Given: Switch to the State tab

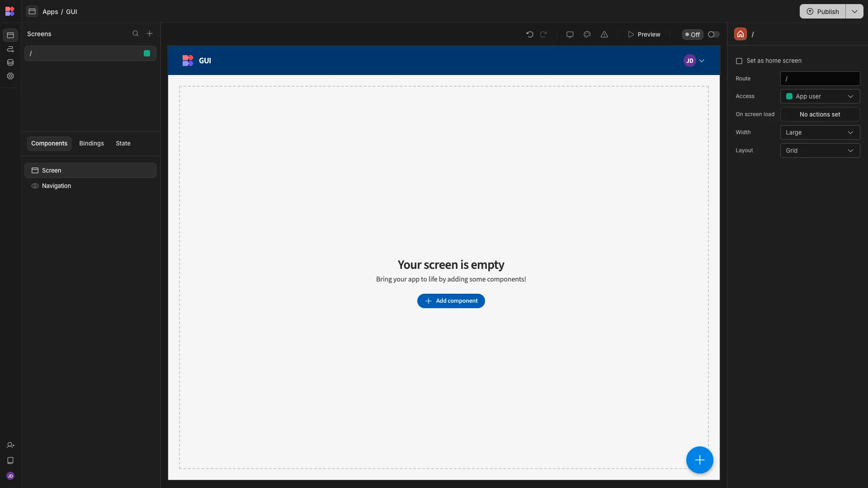Looking at the screenshot, I should click(x=123, y=143).
